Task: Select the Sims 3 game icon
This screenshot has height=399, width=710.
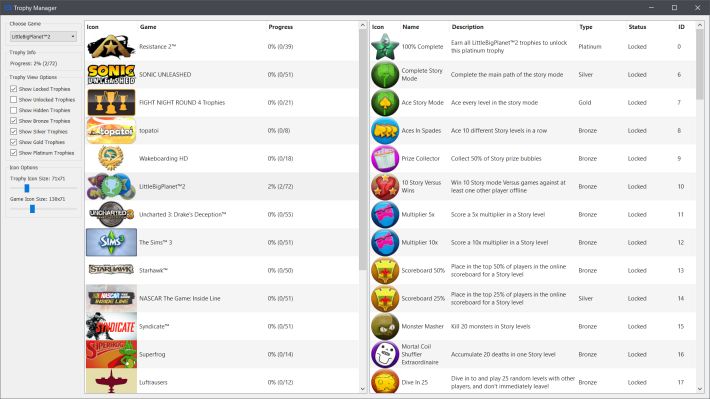Action: pos(111,242)
